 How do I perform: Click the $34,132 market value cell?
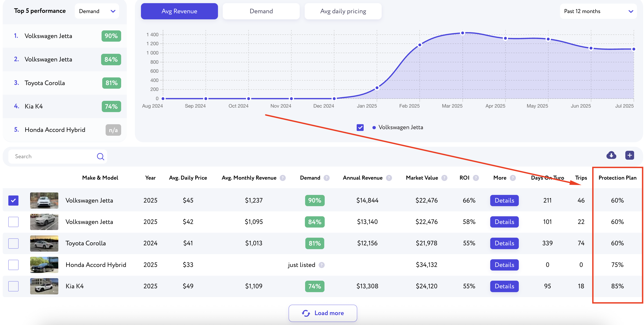click(x=426, y=265)
